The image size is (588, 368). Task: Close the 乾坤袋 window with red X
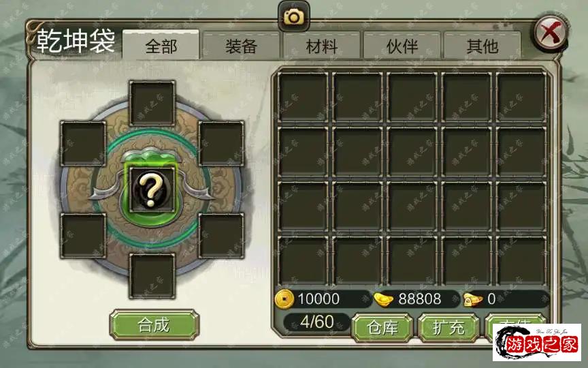(x=550, y=33)
